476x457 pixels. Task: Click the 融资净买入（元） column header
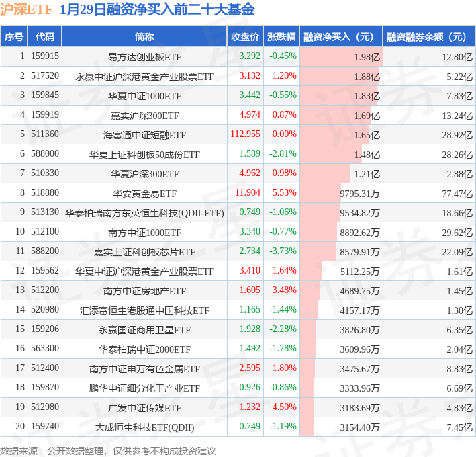point(341,37)
